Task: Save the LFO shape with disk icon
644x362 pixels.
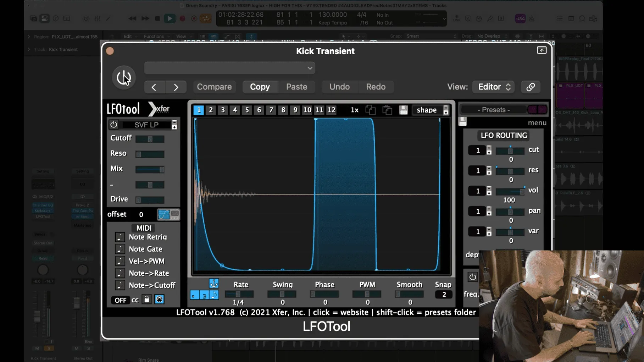Action: pos(404,110)
